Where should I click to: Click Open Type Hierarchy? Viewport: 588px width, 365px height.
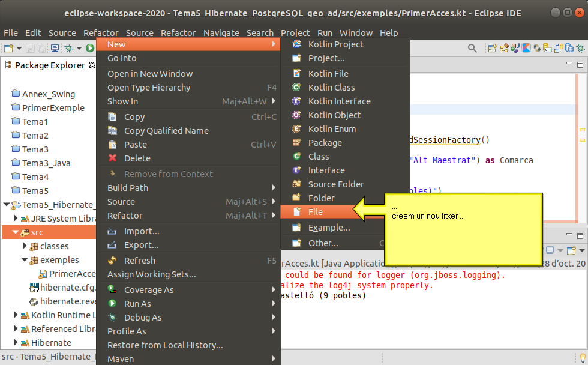[188, 88]
